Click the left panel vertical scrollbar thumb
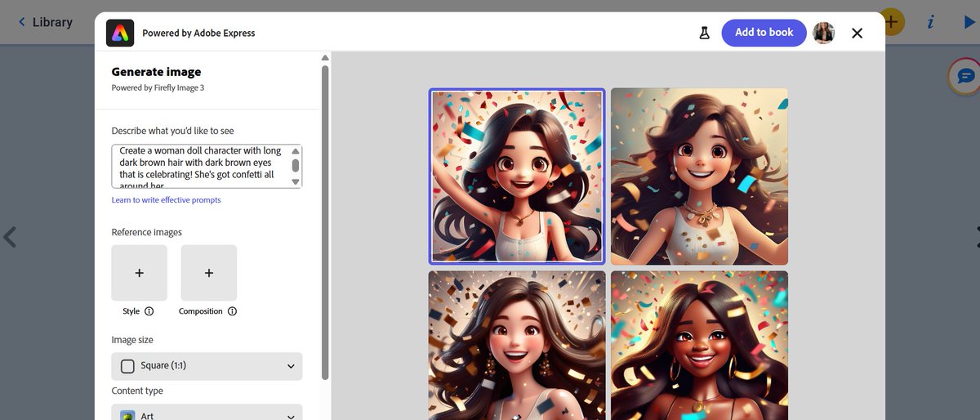The image size is (980, 420). click(x=325, y=221)
